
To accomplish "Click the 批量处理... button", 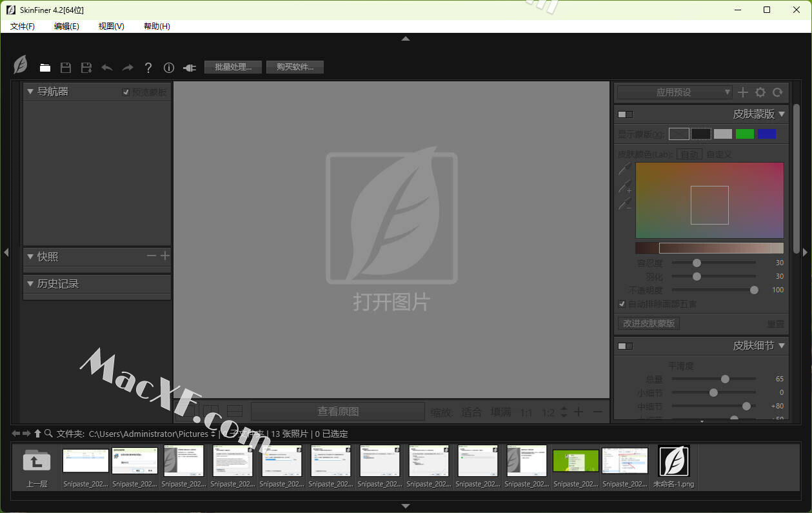I will tap(233, 67).
